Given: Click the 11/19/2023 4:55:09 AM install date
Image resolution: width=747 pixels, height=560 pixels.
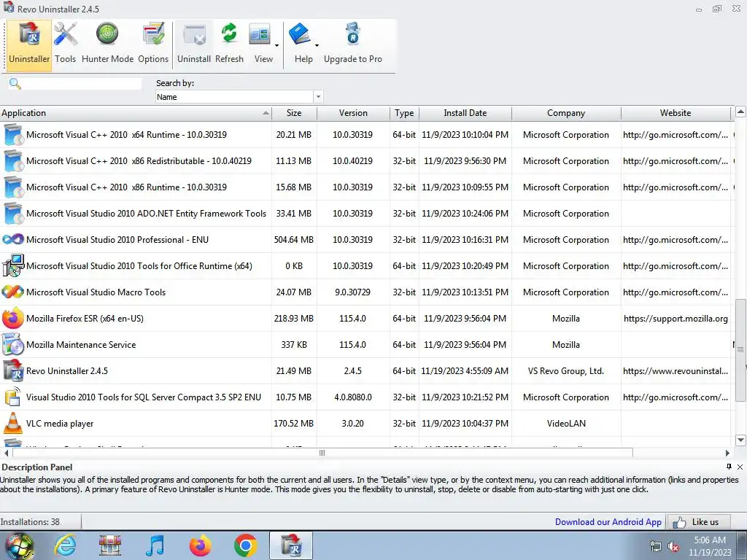Looking at the screenshot, I should (x=465, y=371).
